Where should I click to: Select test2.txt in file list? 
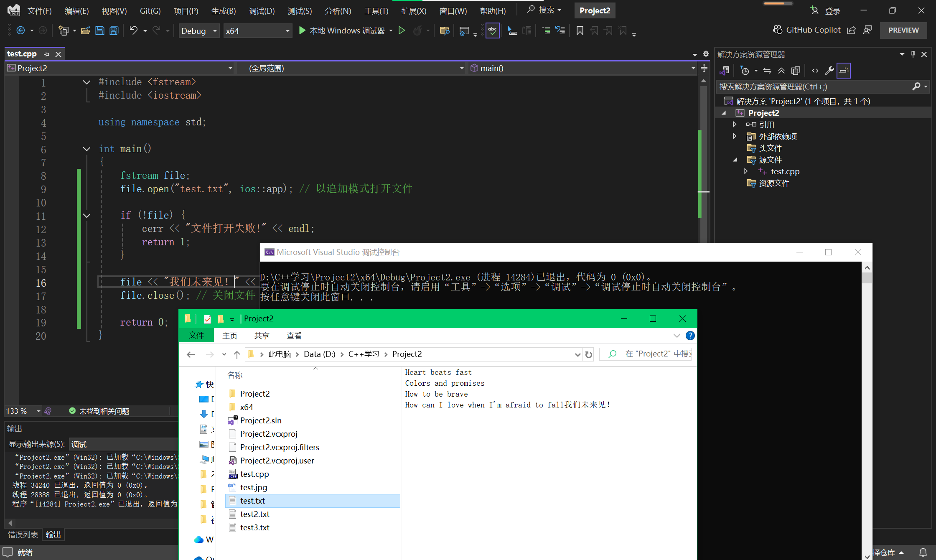coord(254,514)
